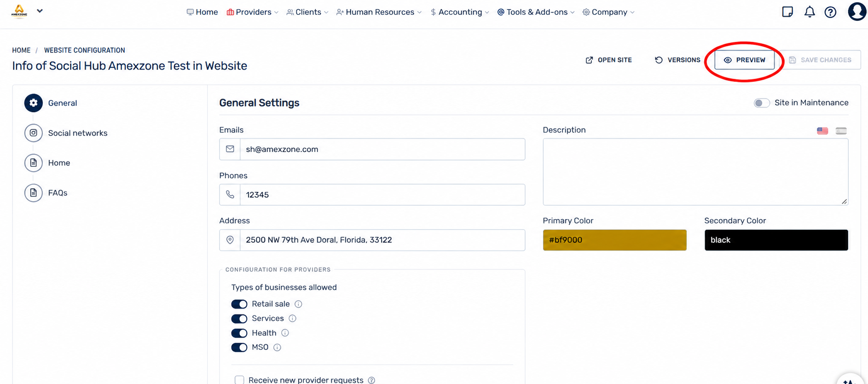Screen dimensions: 868x384
Task: Check Receive new provider requests
Action: (239, 380)
